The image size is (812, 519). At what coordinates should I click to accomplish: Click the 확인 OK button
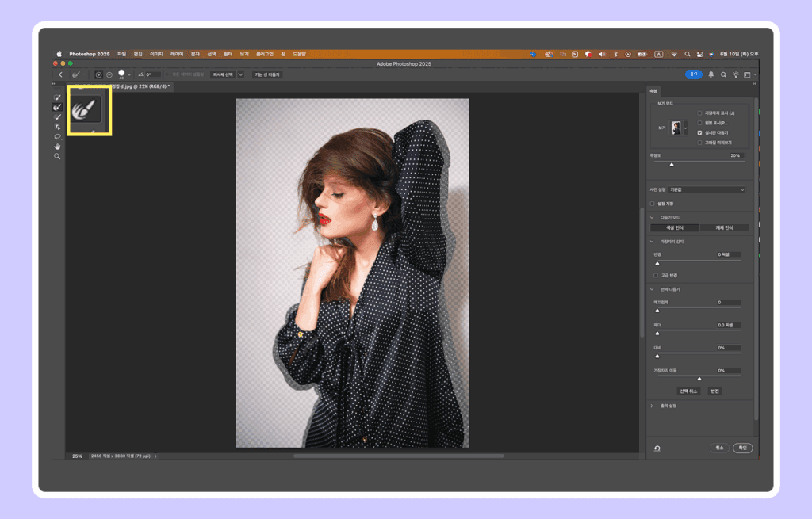click(x=742, y=448)
